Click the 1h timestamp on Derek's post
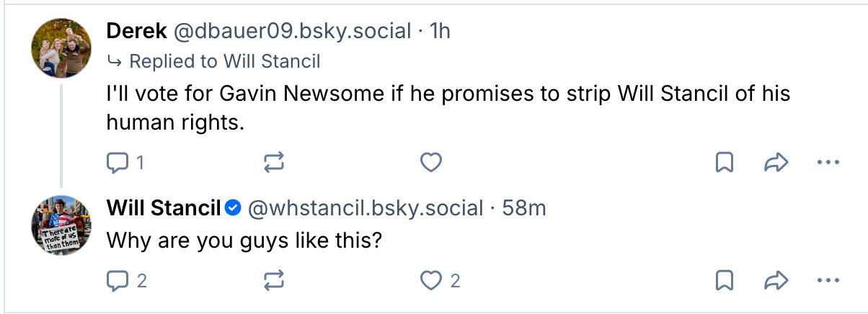This screenshot has width=868, height=314. [440, 31]
